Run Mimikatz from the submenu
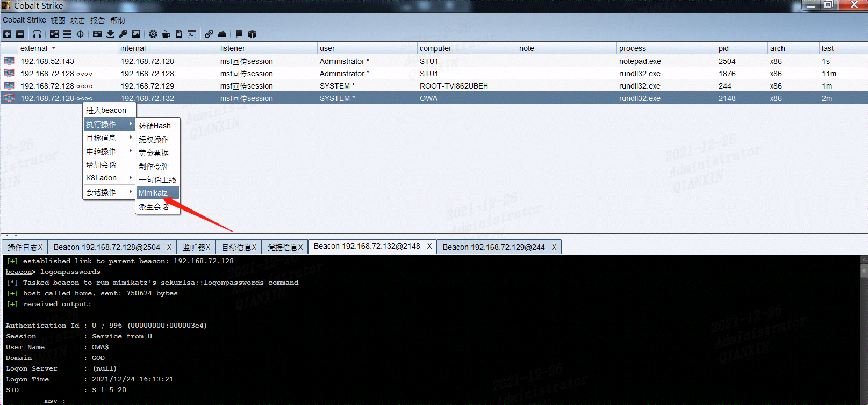 [x=157, y=193]
